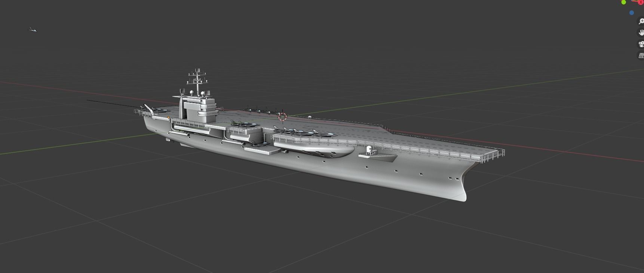Click the red X axis gizmo dot
Screen dimensions: 644x273
[x=641, y=1]
